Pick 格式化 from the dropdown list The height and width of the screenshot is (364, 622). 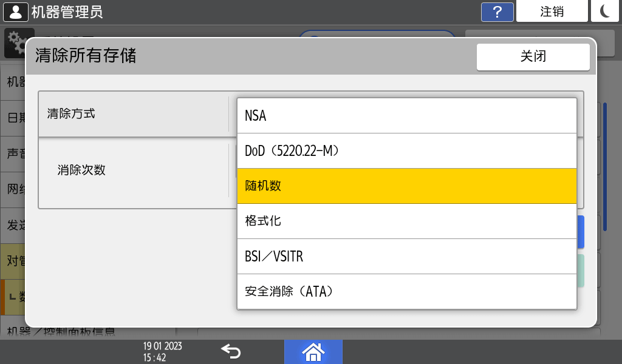click(406, 221)
